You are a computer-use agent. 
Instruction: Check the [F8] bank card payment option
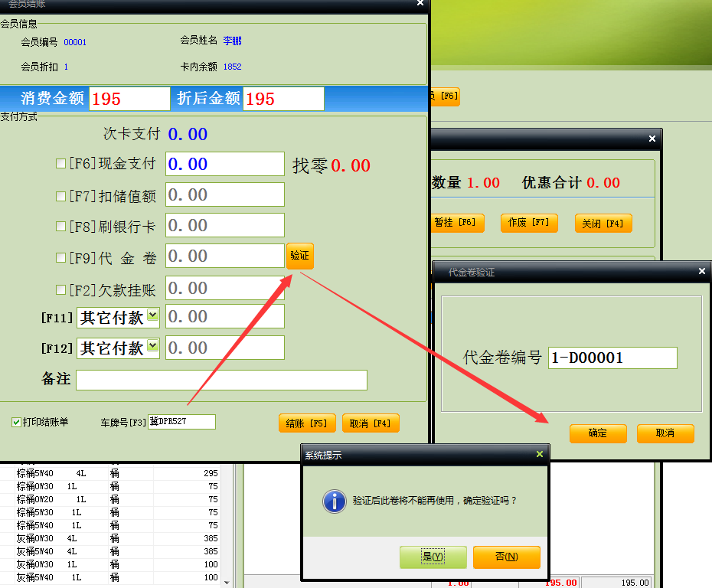pos(60,226)
